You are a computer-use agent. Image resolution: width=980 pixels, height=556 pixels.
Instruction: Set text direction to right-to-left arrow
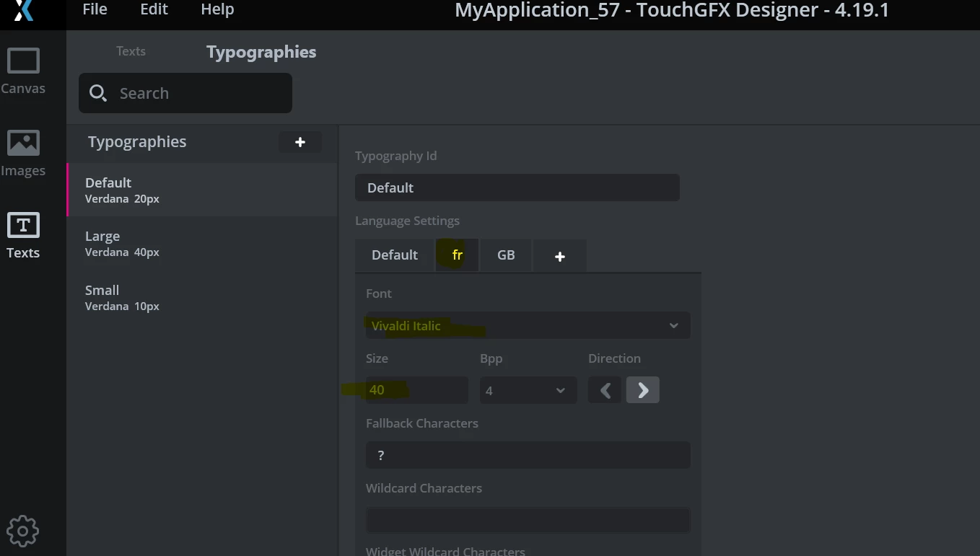click(605, 390)
